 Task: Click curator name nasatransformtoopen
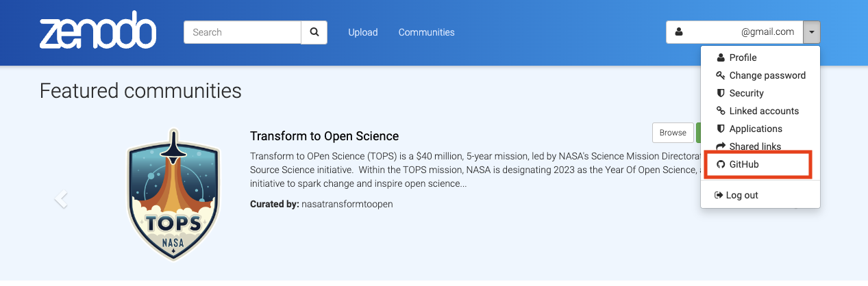(x=347, y=204)
